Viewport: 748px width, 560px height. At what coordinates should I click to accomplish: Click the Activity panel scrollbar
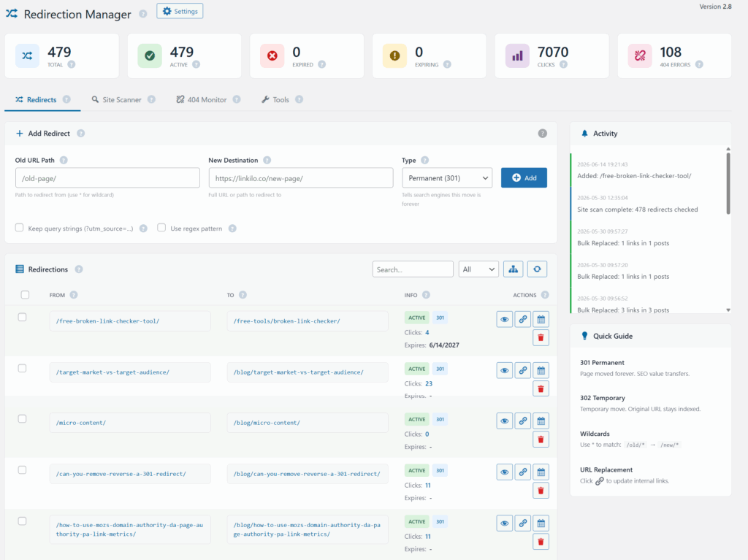click(x=728, y=184)
